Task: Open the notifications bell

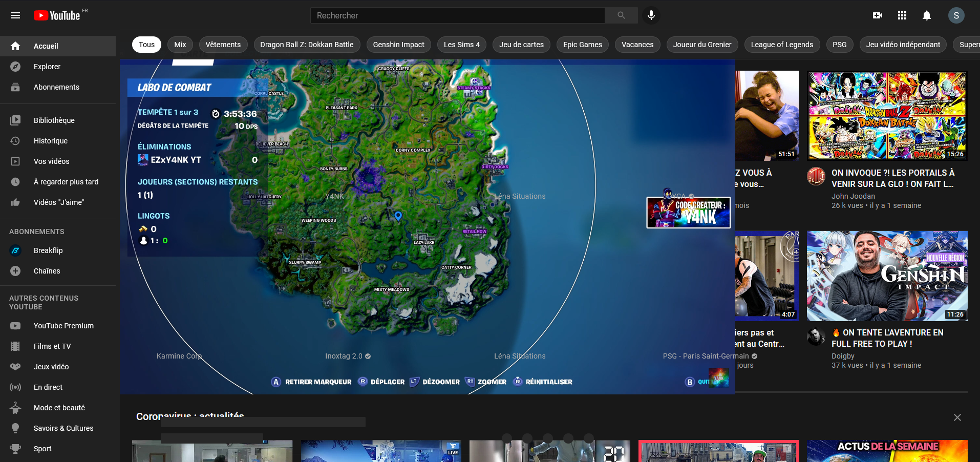Action: pyautogui.click(x=926, y=15)
